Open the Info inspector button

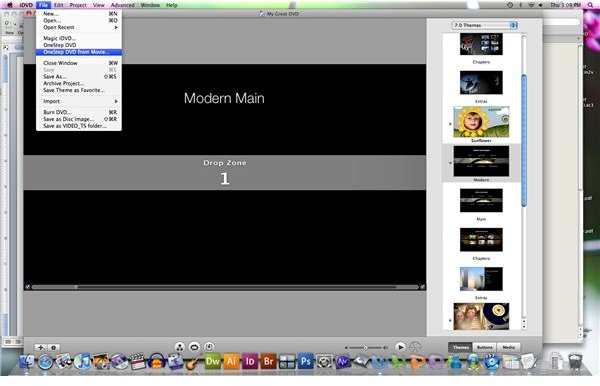tap(54, 347)
